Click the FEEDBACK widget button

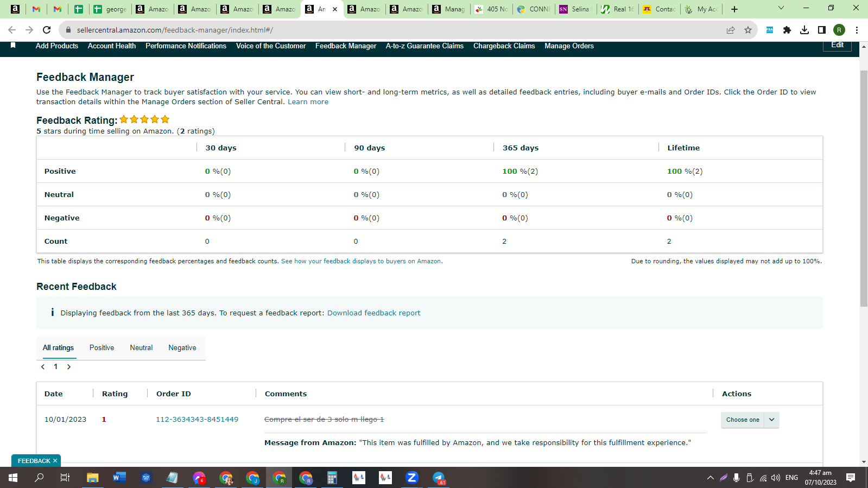[x=34, y=461]
